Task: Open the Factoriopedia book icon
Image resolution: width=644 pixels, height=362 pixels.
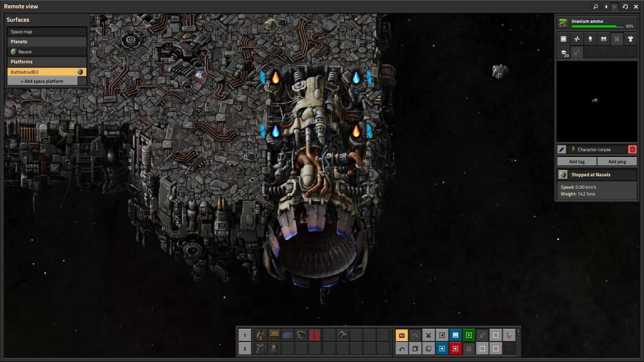Action: click(x=603, y=39)
